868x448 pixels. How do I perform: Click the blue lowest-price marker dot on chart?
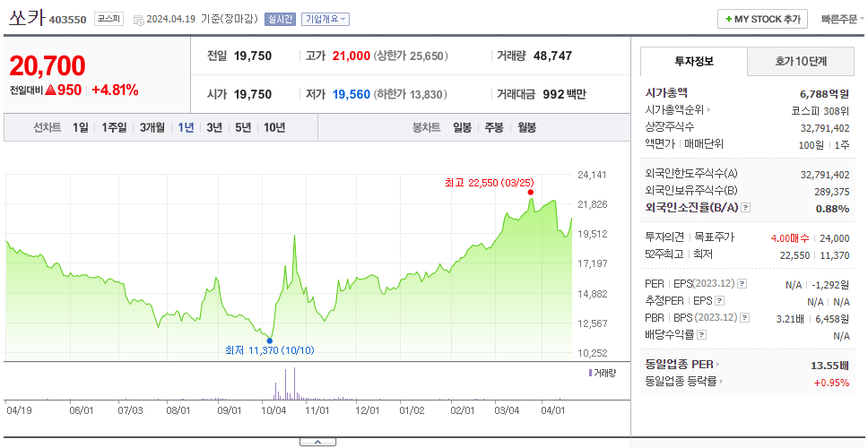[x=270, y=340]
